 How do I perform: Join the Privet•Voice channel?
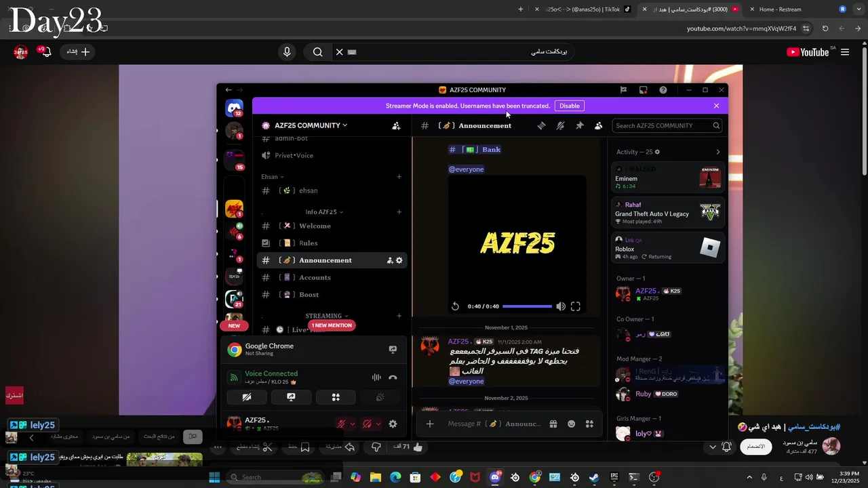[332, 155]
